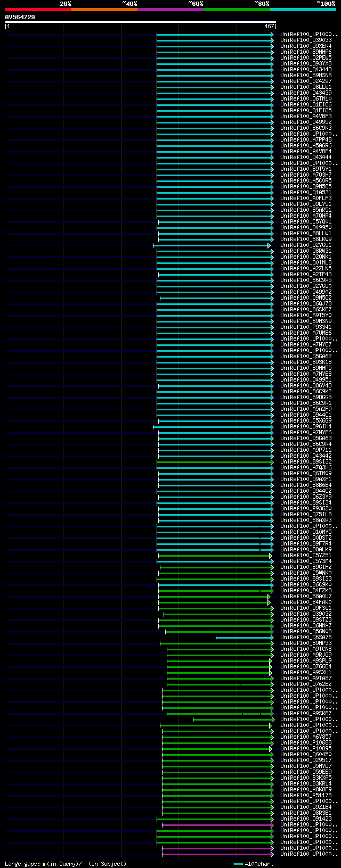Image resolution: width=341 pixels, height=868 pixels.
Task: Select the UniRef100_C5X6G9 label
Action: coord(306,420)
